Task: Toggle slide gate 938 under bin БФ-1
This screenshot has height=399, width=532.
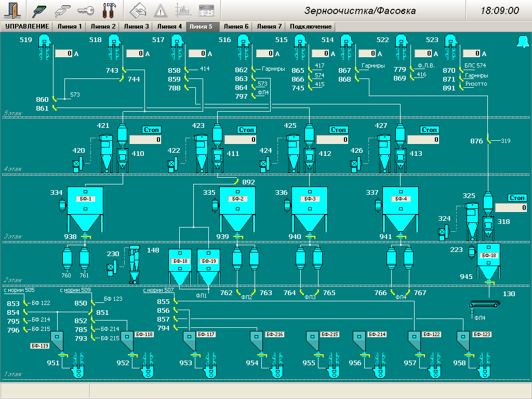Action: click(86, 237)
